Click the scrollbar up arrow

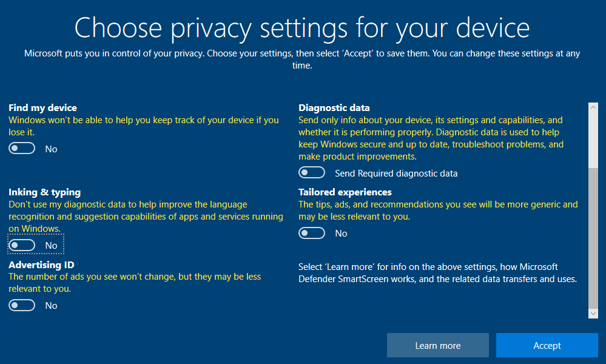(593, 107)
